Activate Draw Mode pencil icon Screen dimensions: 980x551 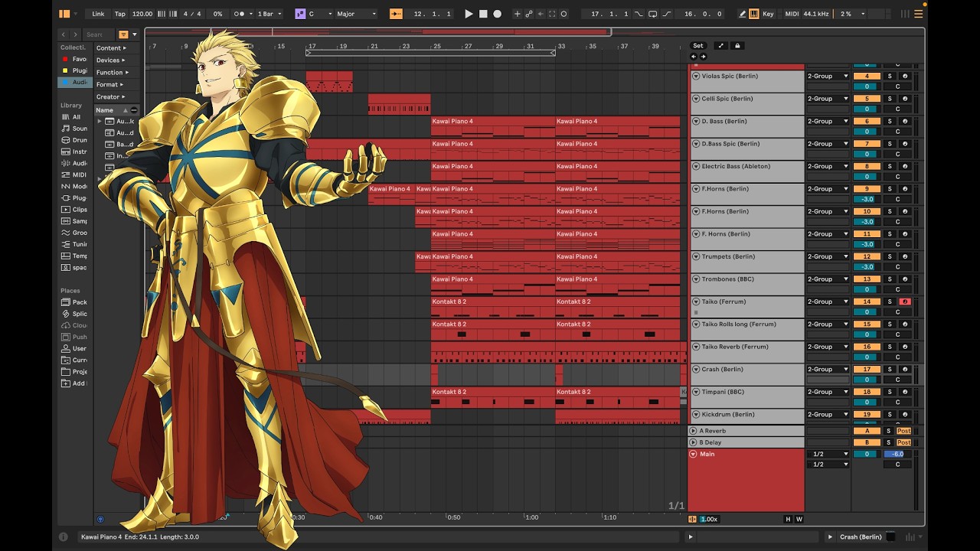[743, 14]
